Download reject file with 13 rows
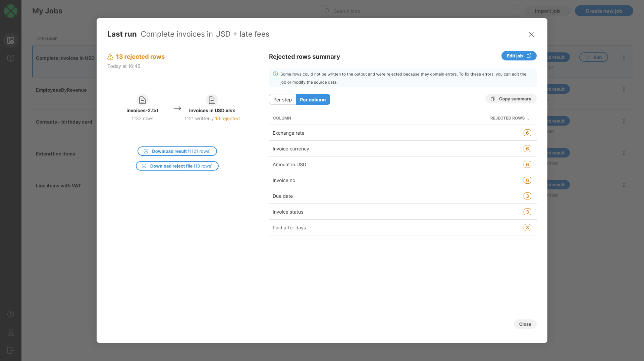The height and width of the screenshot is (361, 644). coord(177,166)
